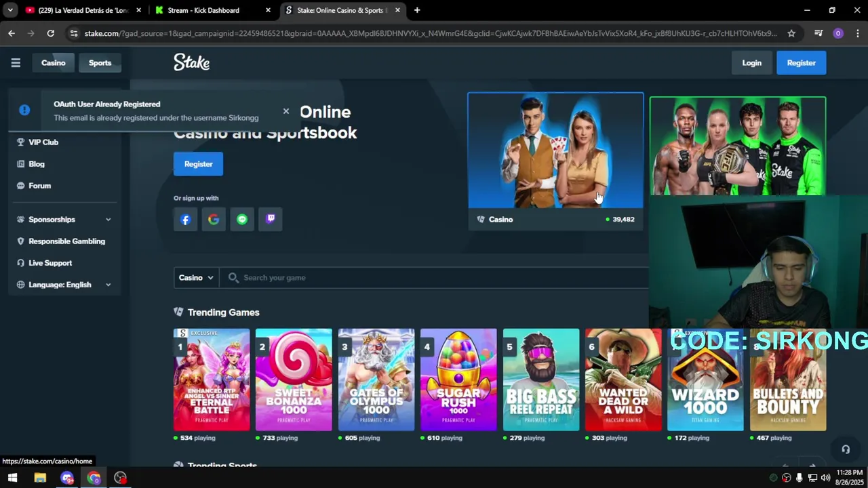Screen dimensions: 868x488
Task: Open Windows Start menu
Action: 12,478
